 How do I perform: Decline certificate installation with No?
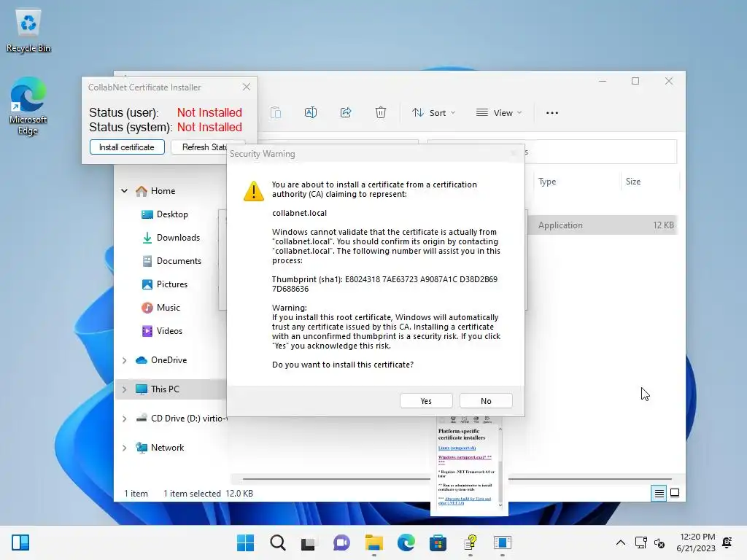(x=485, y=401)
